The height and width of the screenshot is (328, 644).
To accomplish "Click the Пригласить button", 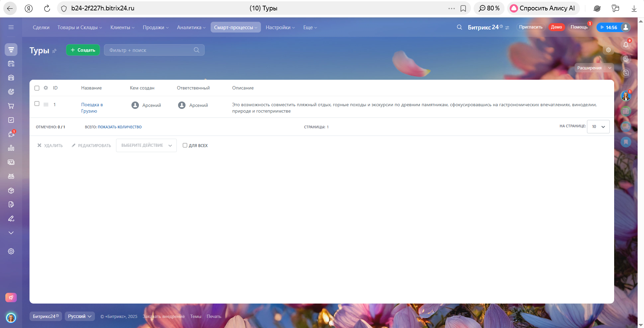I will pos(531,27).
